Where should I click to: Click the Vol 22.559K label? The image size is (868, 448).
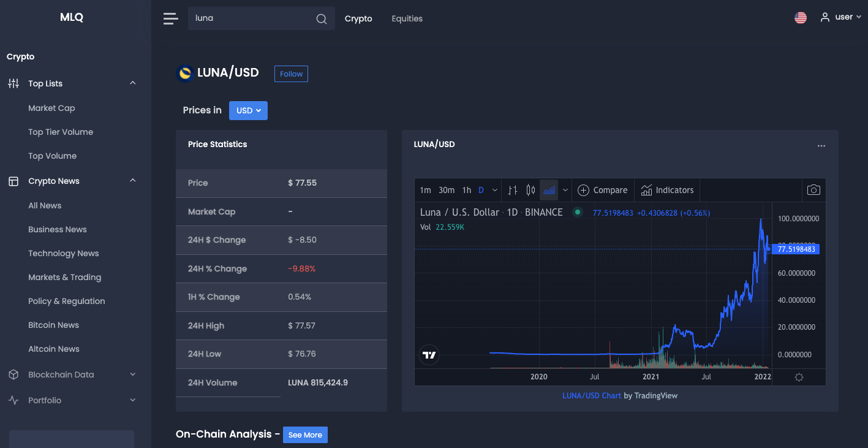point(442,227)
